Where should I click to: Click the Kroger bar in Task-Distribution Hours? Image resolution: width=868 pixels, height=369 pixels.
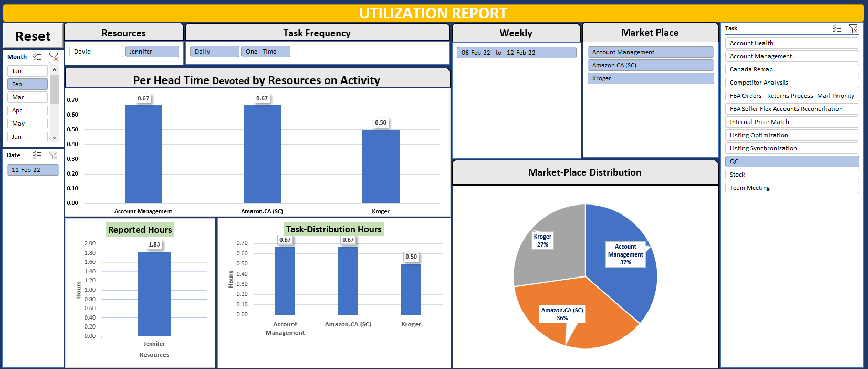point(411,289)
